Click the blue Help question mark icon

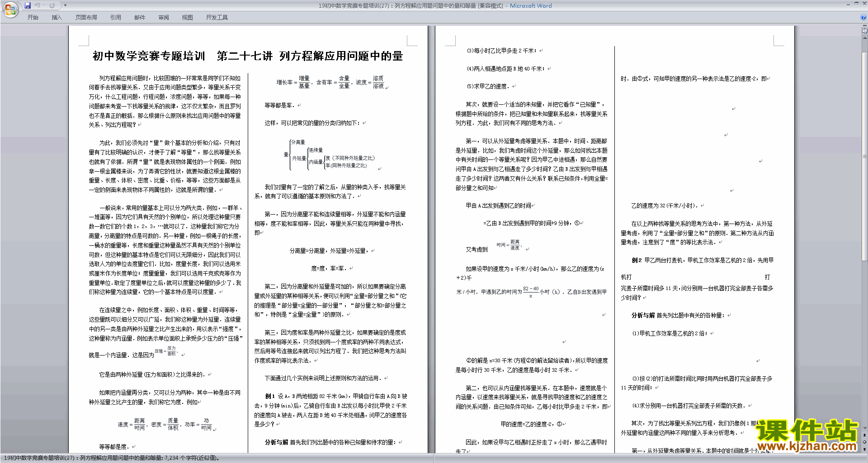(x=863, y=17)
